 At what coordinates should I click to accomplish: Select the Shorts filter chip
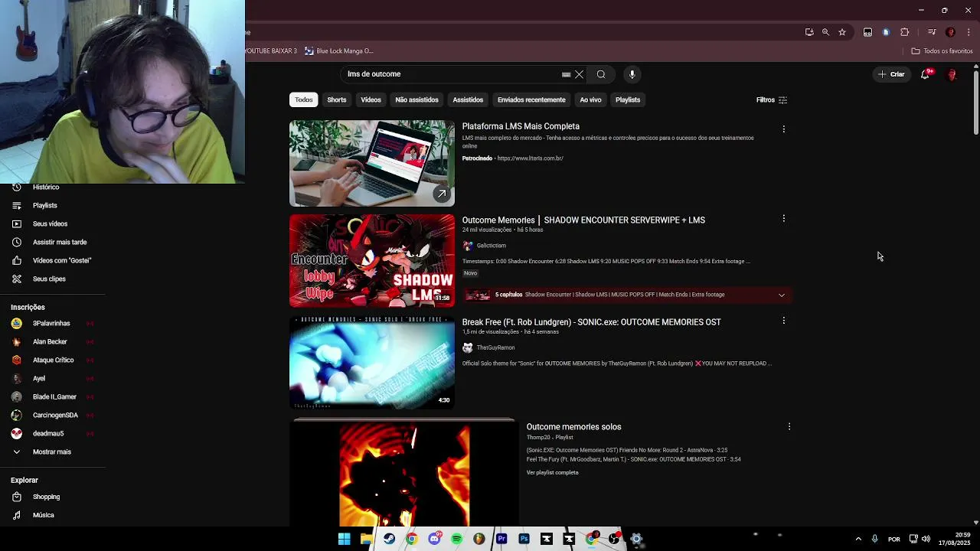point(337,99)
